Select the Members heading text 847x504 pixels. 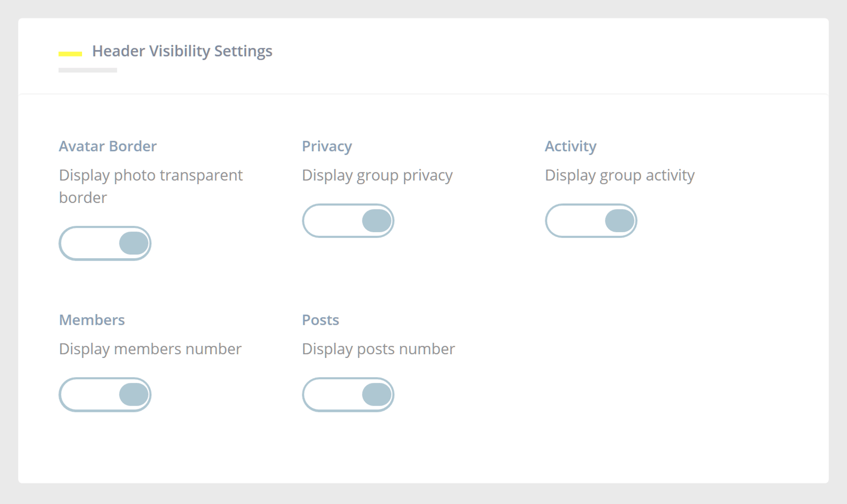click(92, 319)
